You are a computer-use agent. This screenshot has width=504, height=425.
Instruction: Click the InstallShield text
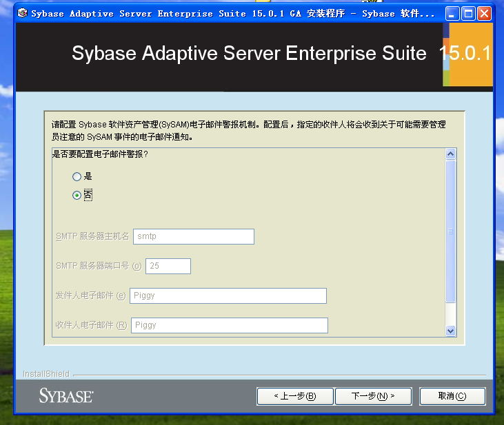pyautogui.click(x=46, y=374)
